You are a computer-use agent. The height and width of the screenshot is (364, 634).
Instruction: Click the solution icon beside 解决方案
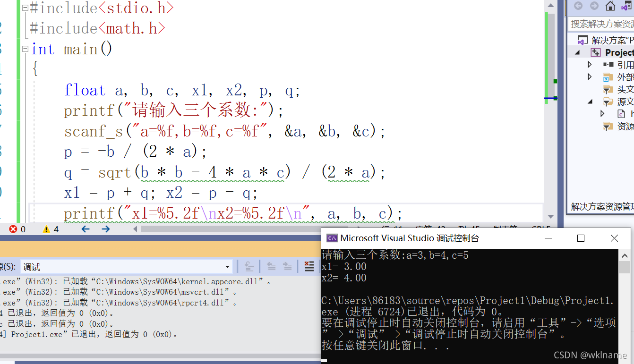click(x=583, y=41)
